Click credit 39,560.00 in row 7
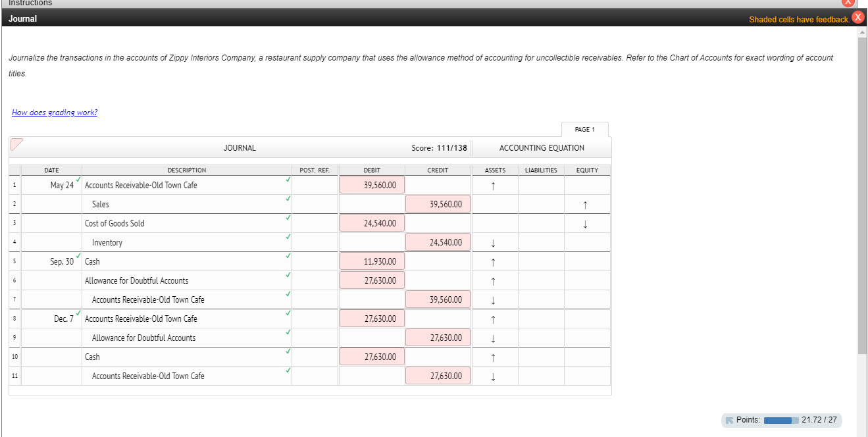Image resolution: width=868 pixels, height=437 pixels. point(438,299)
